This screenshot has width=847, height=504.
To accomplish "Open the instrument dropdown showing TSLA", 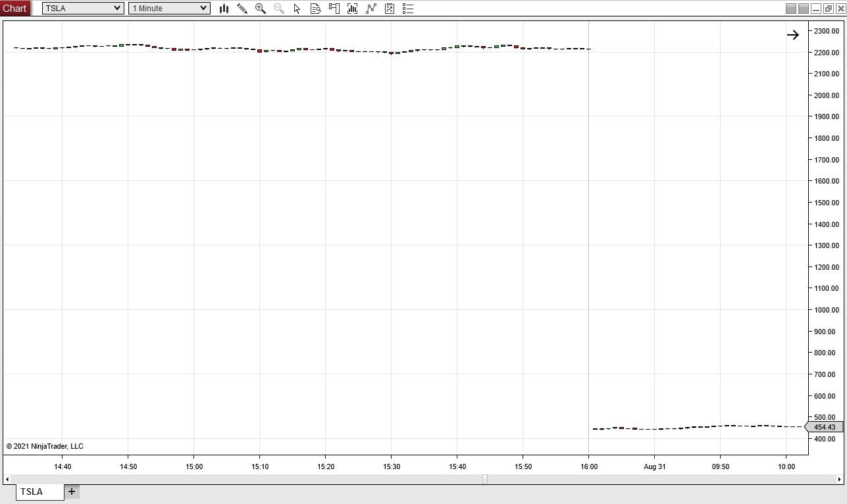I will click(x=82, y=9).
